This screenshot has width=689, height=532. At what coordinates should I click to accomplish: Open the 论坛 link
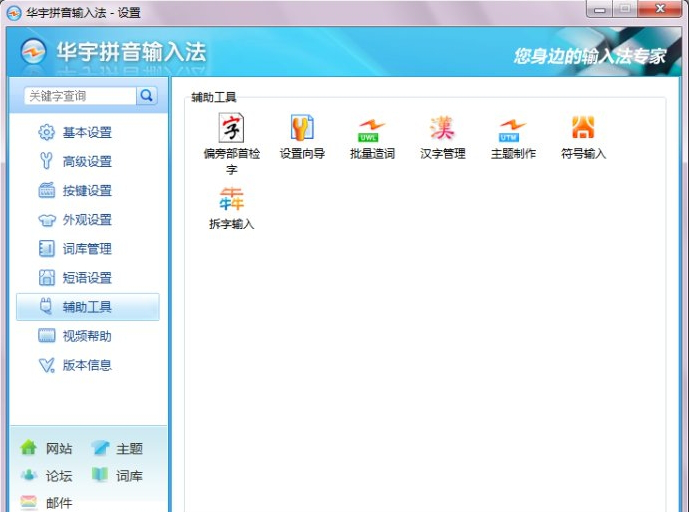[x=59, y=476]
